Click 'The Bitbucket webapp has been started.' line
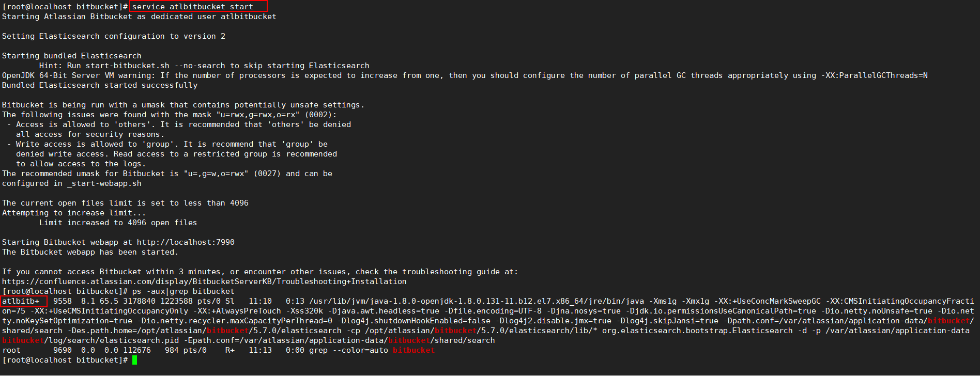Viewport: 980px width, 376px height. tap(90, 252)
